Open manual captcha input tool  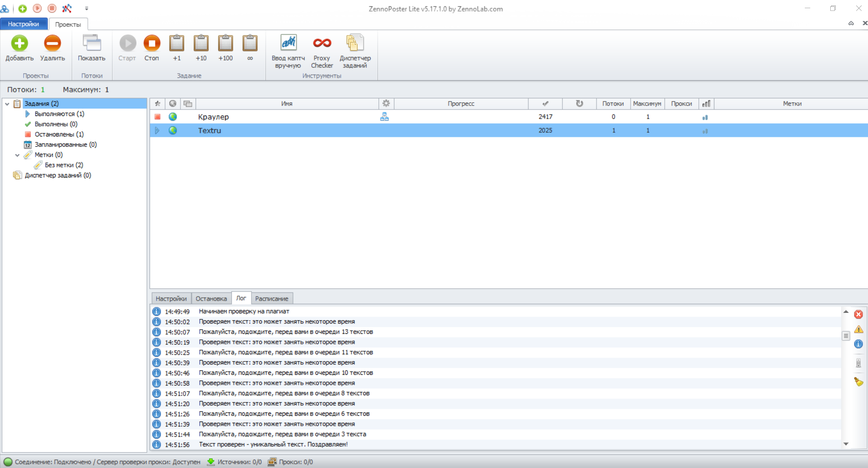pos(288,44)
